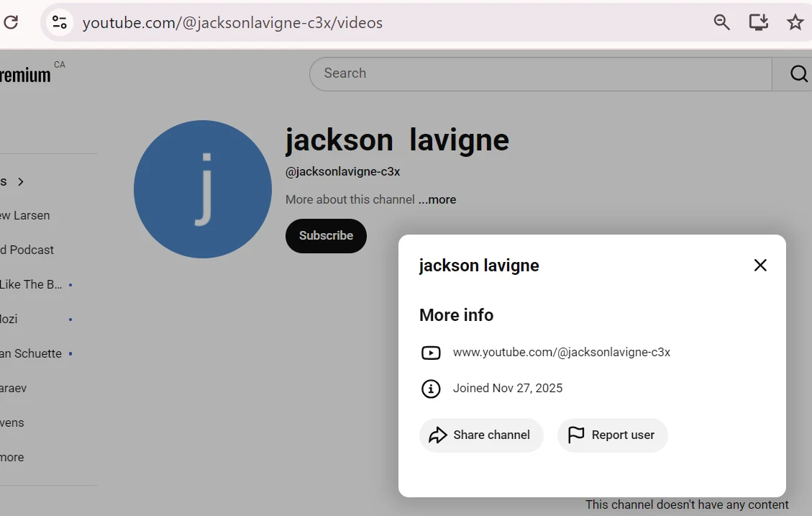812x516 pixels.
Task: Close the jackson lavigne info dialog
Action: click(x=760, y=266)
